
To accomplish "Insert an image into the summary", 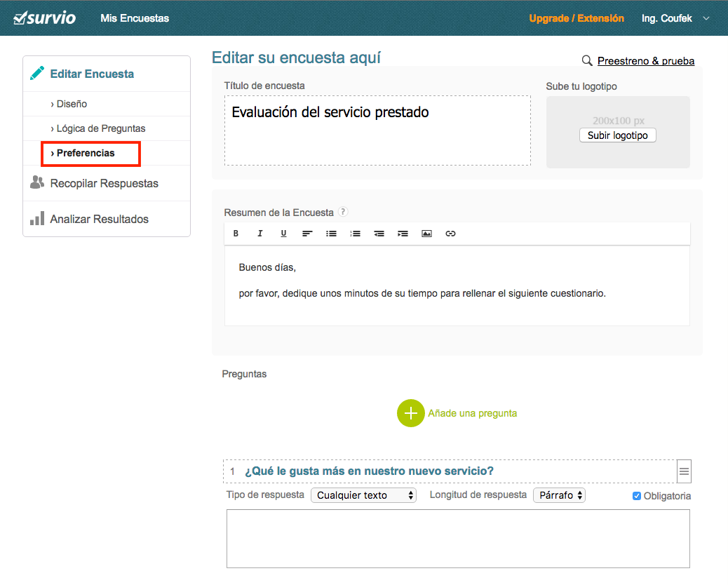I will [x=426, y=234].
